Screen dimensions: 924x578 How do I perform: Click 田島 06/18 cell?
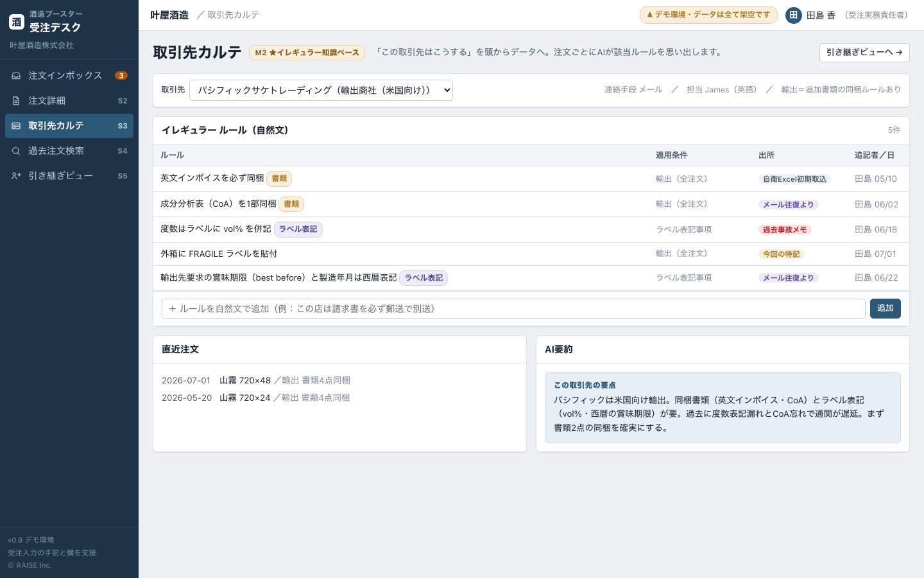pos(876,230)
